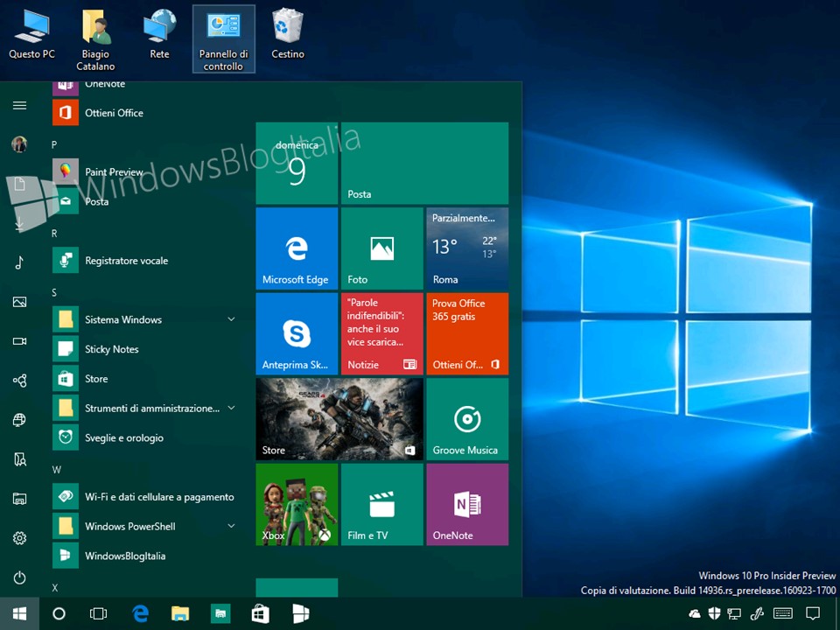
Task: Expand the Windows PowerShell folder chevron
Action: (x=231, y=526)
